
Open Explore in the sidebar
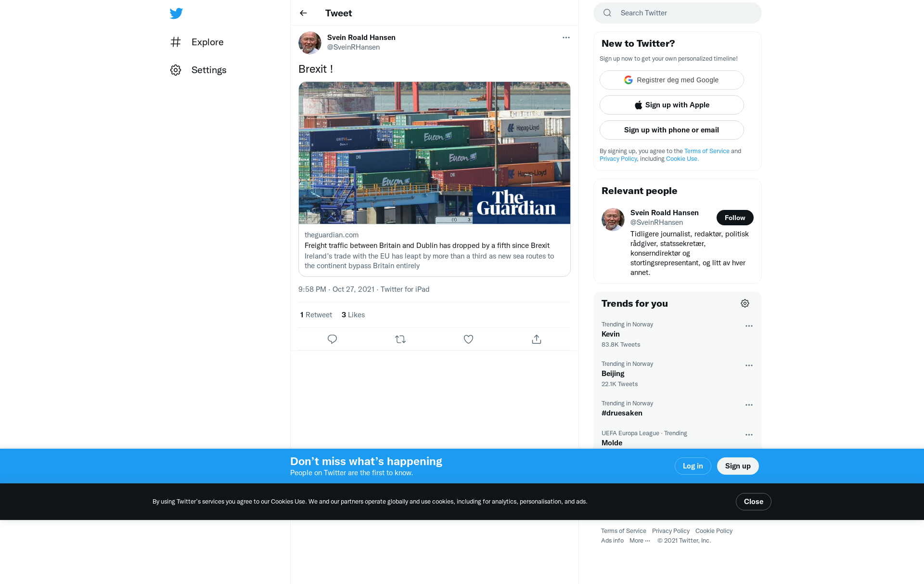coord(197,42)
